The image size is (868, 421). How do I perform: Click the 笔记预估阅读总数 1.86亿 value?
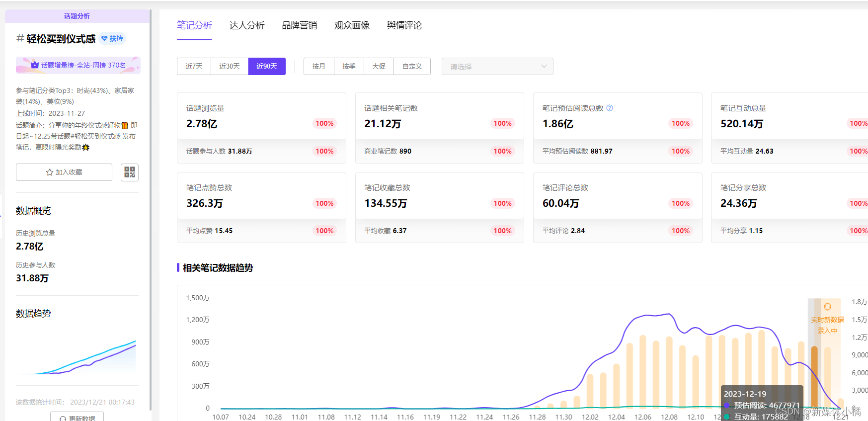pos(557,124)
